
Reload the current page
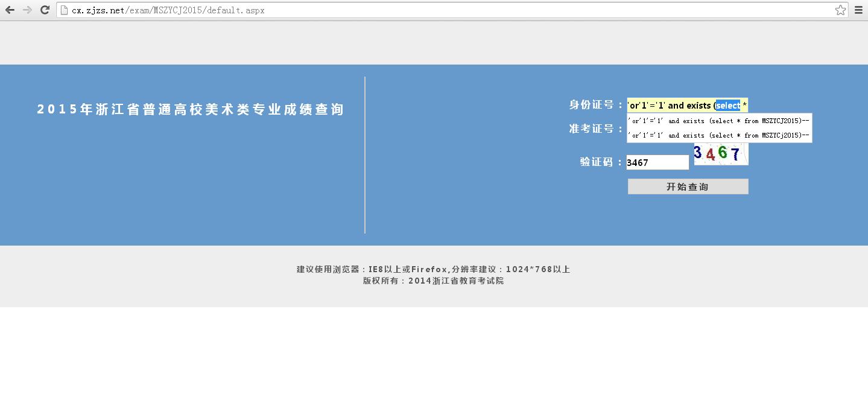45,10
